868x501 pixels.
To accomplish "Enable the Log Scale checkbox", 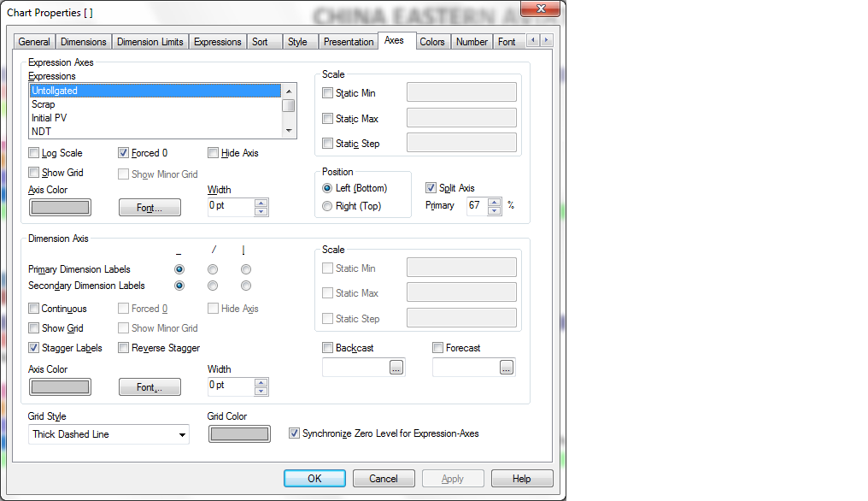I will click(x=34, y=153).
